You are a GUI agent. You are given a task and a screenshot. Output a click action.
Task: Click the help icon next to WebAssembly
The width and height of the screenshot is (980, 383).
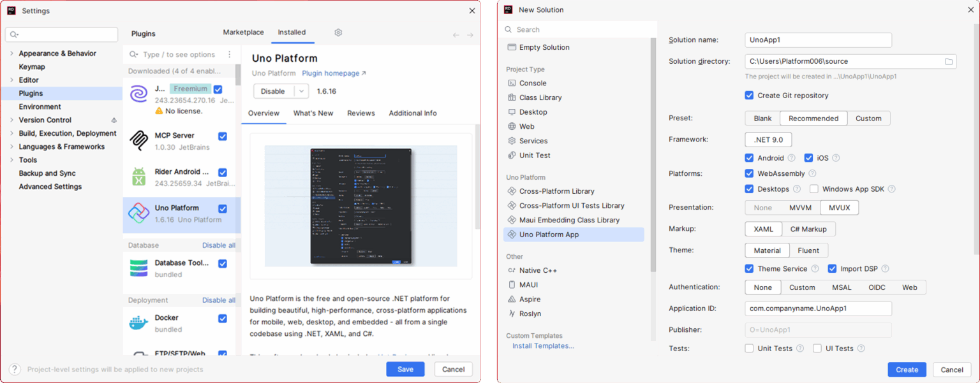coord(812,173)
